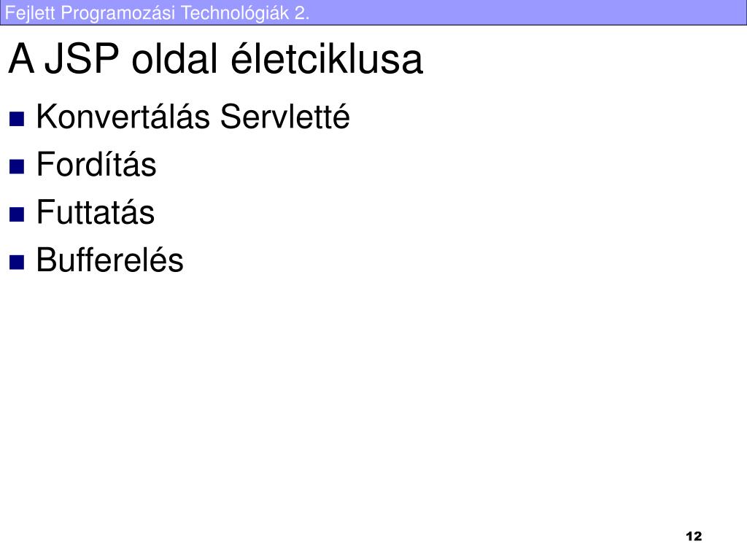The image size is (747, 560).
Task: Click the word Technológiák in the header
Action: pos(235,13)
